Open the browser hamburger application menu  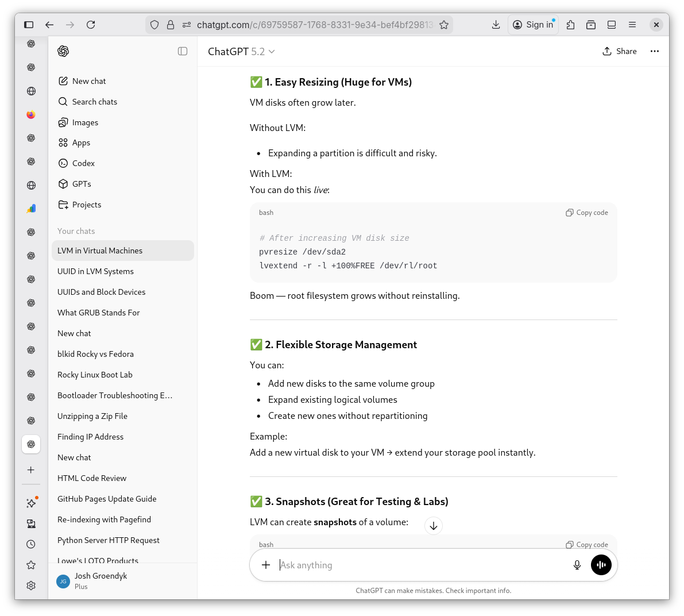tap(632, 25)
